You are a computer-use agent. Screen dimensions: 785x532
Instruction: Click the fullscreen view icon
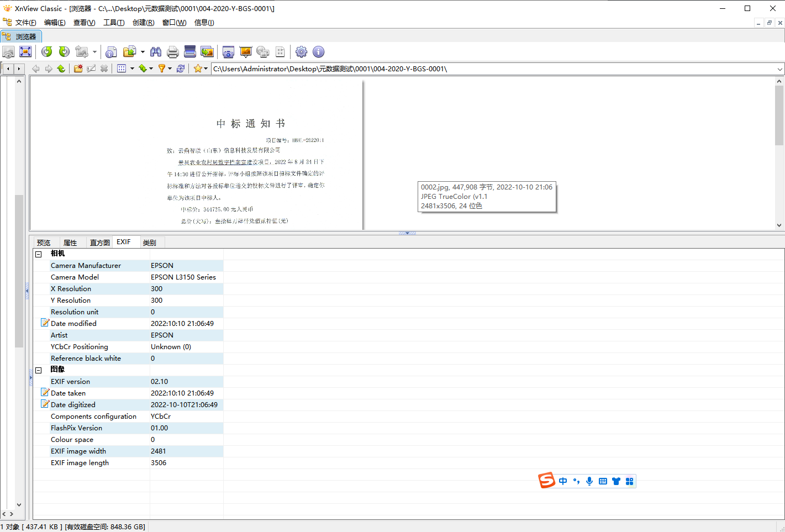[25, 52]
